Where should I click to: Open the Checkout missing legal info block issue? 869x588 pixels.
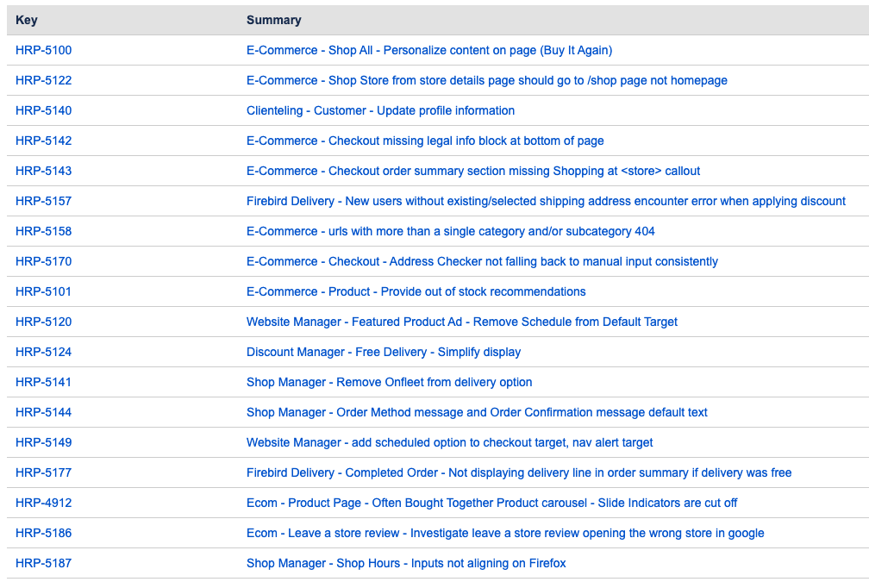click(425, 141)
